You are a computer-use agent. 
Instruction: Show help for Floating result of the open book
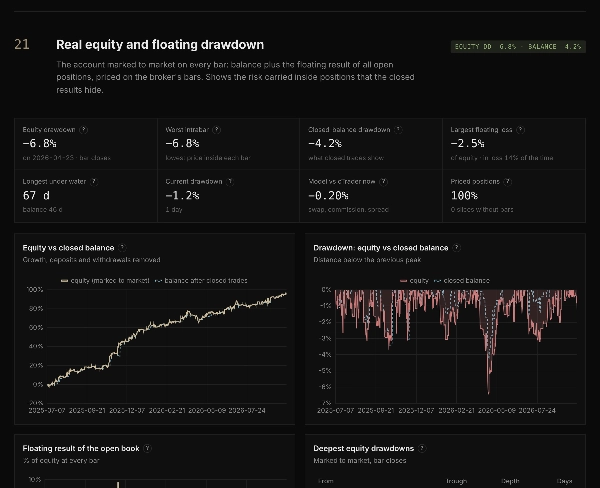pyautogui.click(x=147, y=449)
